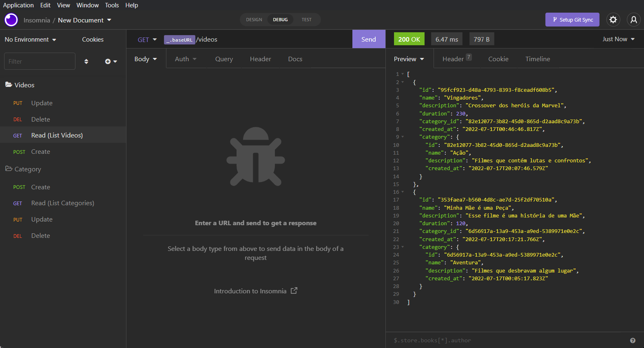Screen dimensions: 644x348
Task: Open the Cookies manager
Action: (93, 40)
